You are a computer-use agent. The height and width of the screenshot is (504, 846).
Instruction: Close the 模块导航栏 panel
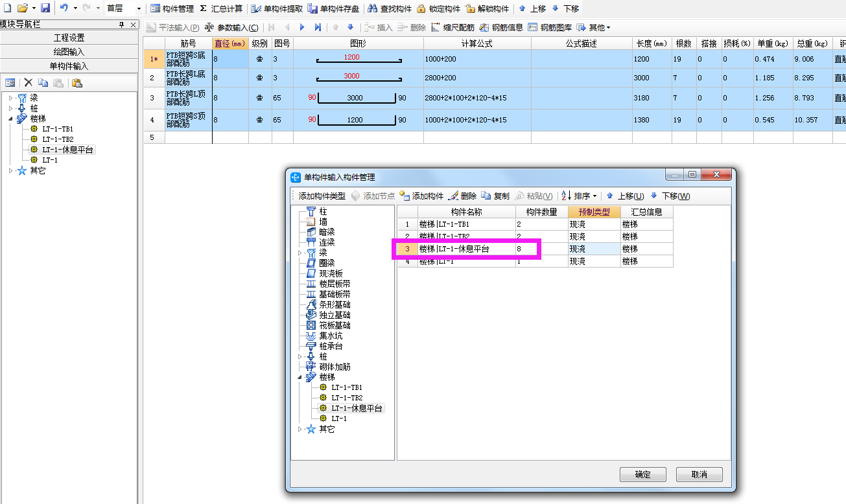pos(133,25)
